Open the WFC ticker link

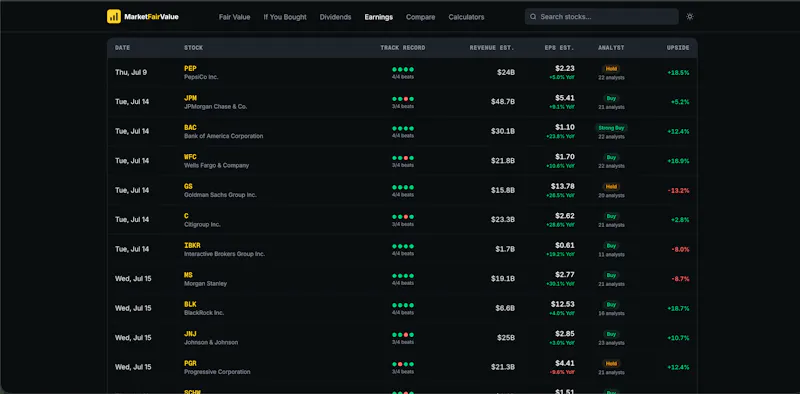coord(190,157)
